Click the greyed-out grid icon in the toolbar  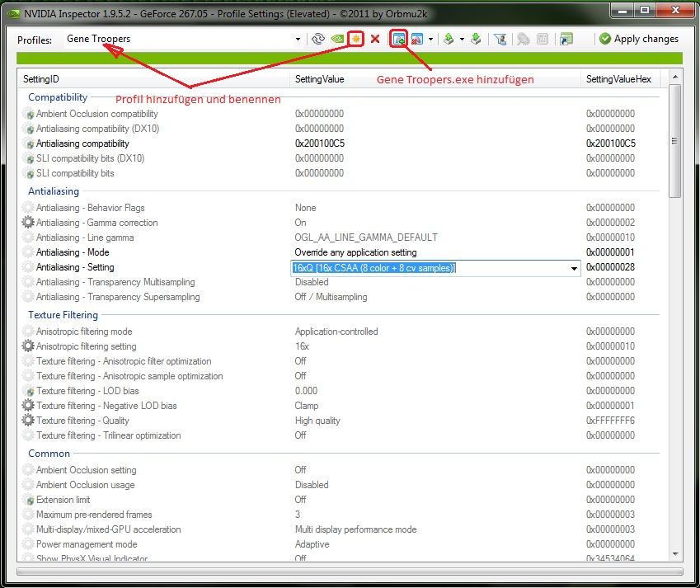click(543, 39)
